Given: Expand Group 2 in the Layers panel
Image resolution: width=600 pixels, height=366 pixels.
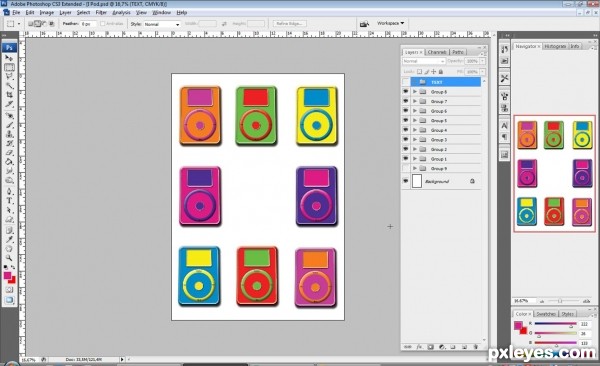Looking at the screenshot, I should click(x=415, y=149).
